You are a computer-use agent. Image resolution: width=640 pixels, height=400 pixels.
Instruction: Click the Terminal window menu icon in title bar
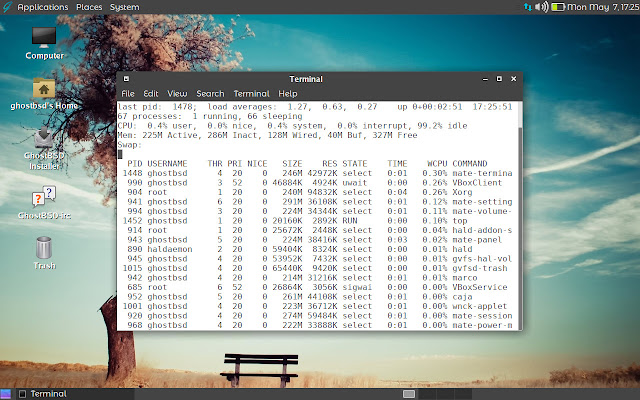click(126, 79)
